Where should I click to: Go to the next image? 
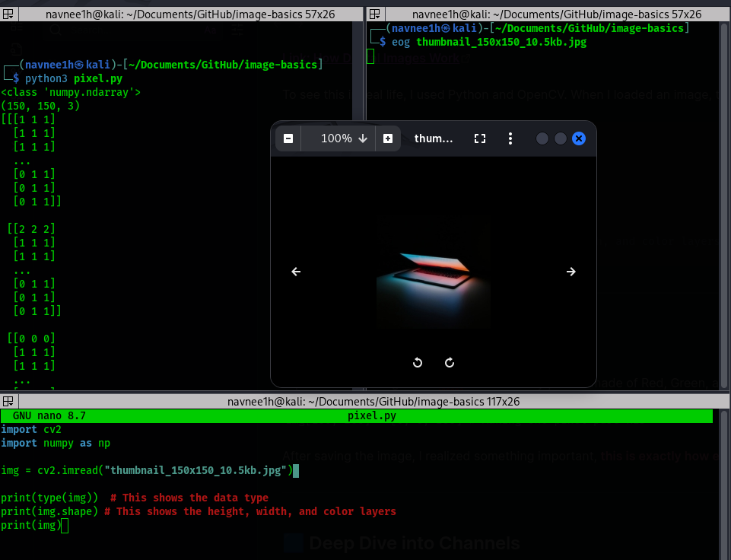571,272
